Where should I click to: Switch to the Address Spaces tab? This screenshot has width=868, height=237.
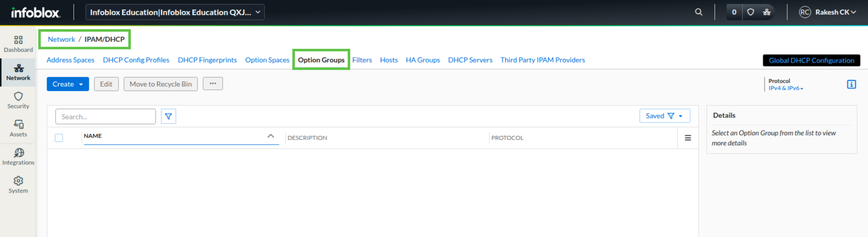click(70, 60)
